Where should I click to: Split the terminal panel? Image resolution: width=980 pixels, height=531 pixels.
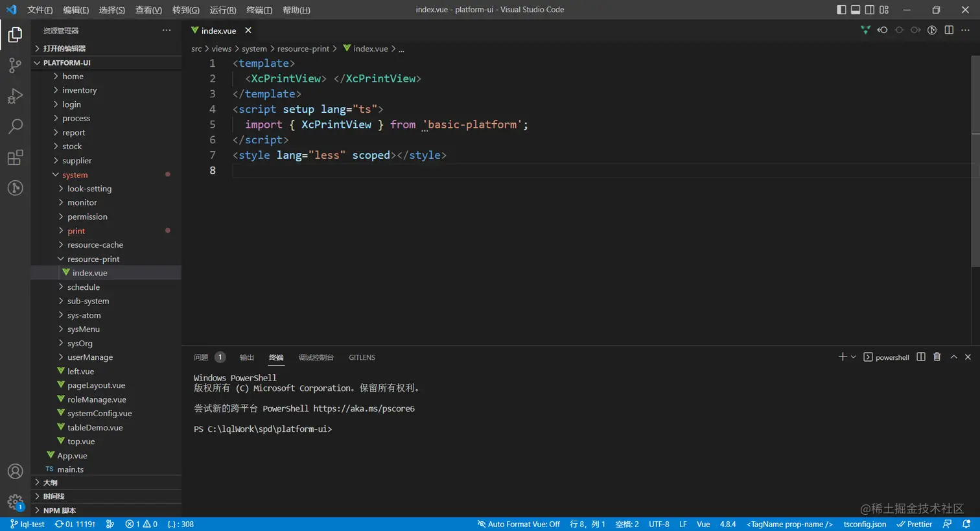pos(921,357)
